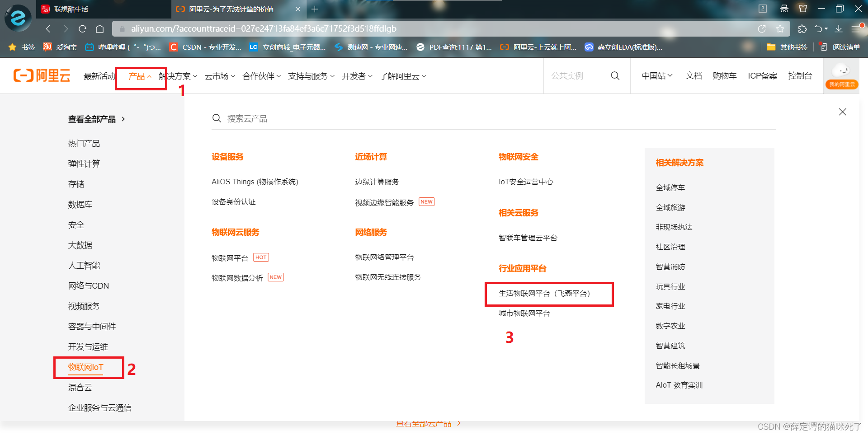Select the 网络与CDN category
The width and height of the screenshot is (868, 435).
pos(89,286)
